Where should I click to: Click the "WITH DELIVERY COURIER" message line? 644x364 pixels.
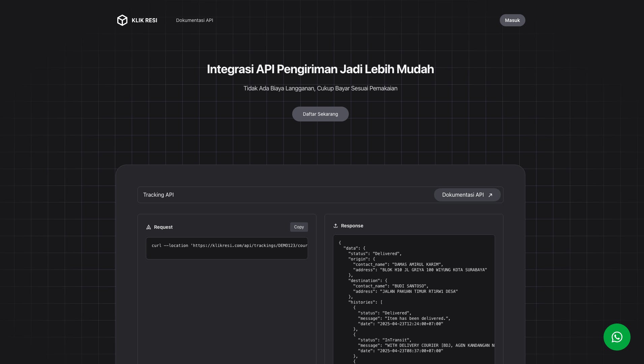click(x=426, y=345)
